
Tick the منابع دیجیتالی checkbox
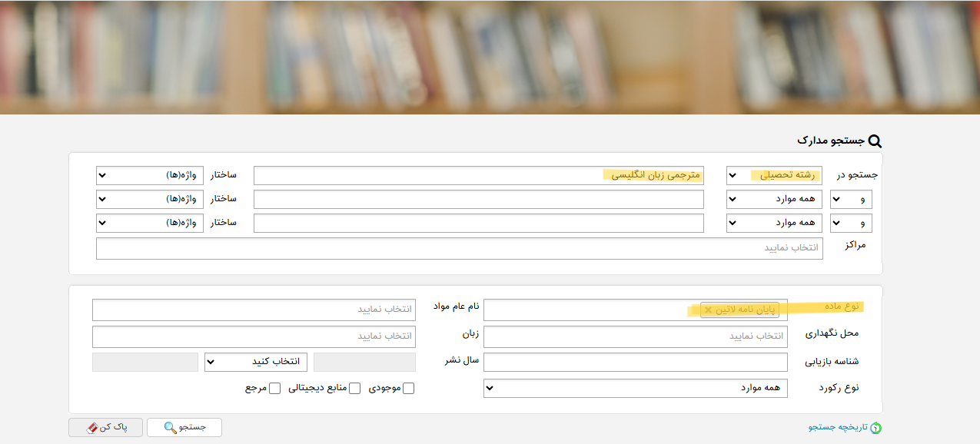pos(355,389)
